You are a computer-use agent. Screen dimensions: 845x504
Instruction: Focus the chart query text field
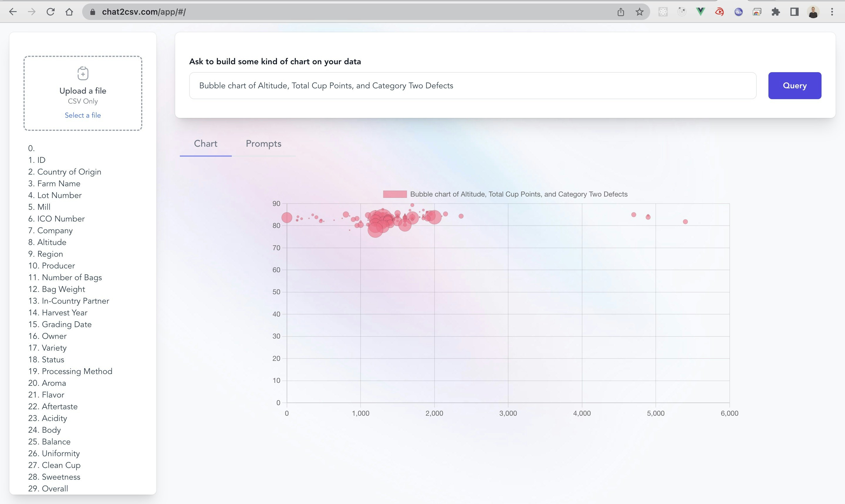pos(472,86)
